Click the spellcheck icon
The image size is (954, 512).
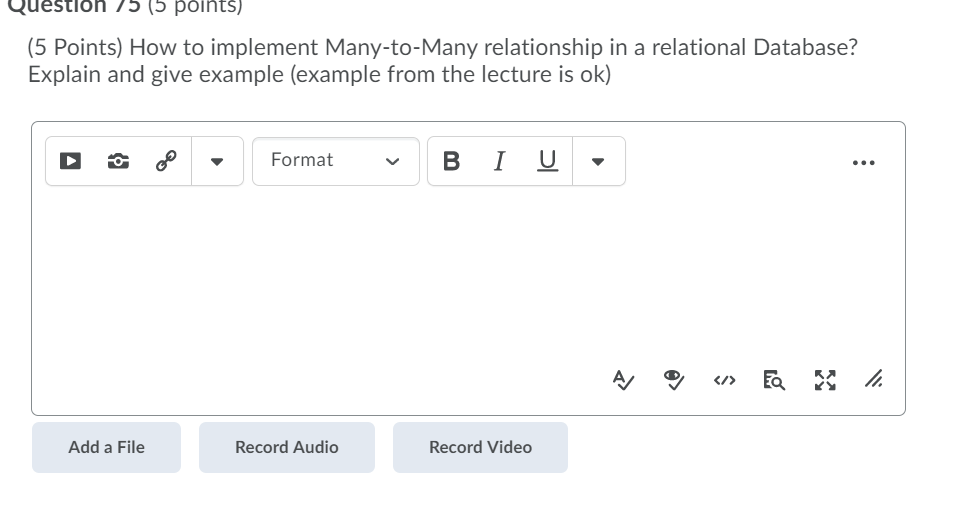click(x=623, y=381)
